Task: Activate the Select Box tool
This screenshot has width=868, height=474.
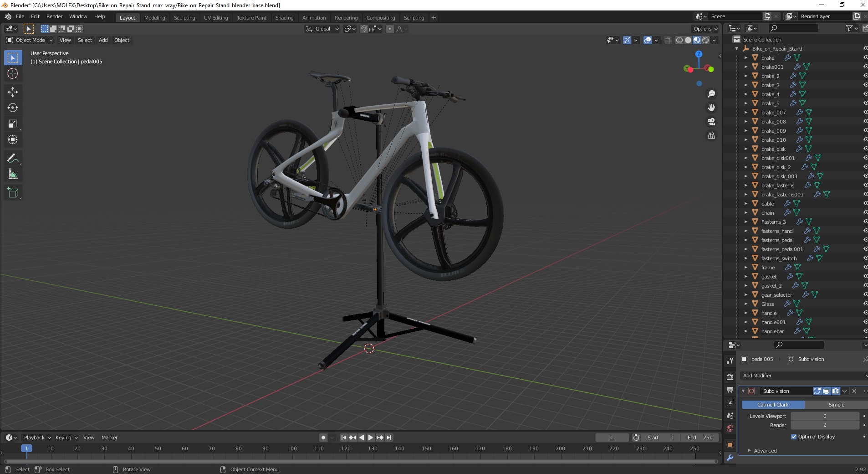Action: 13,58
